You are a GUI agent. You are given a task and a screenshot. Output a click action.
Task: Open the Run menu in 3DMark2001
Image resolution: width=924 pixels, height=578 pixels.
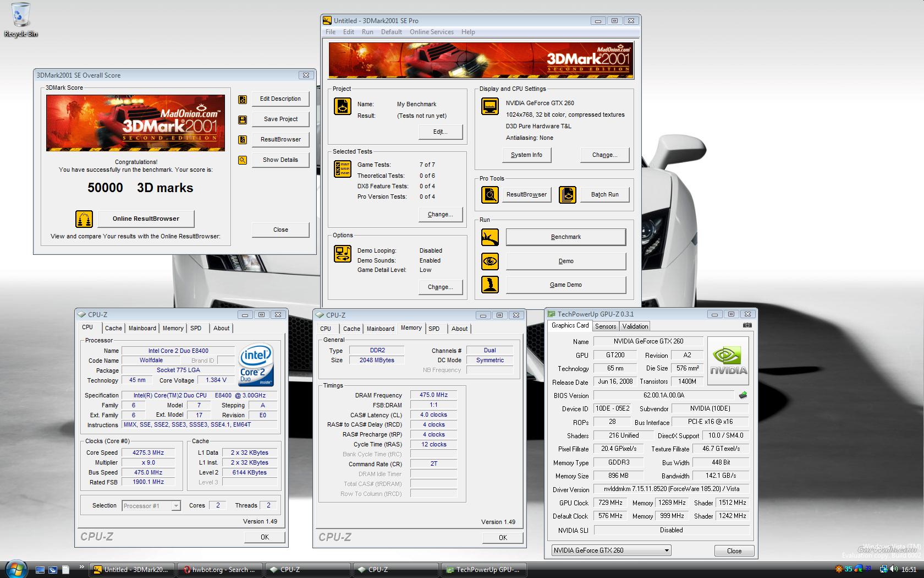(367, 32)
